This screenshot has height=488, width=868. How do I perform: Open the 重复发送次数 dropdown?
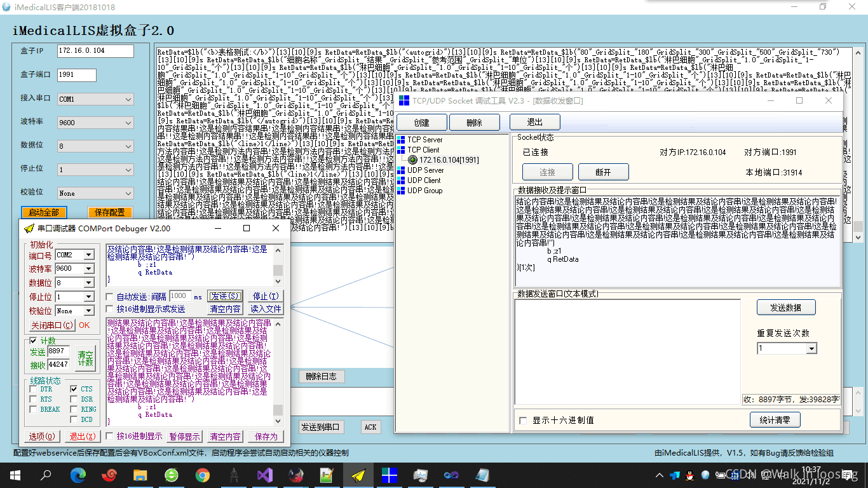tap(811, 349)
